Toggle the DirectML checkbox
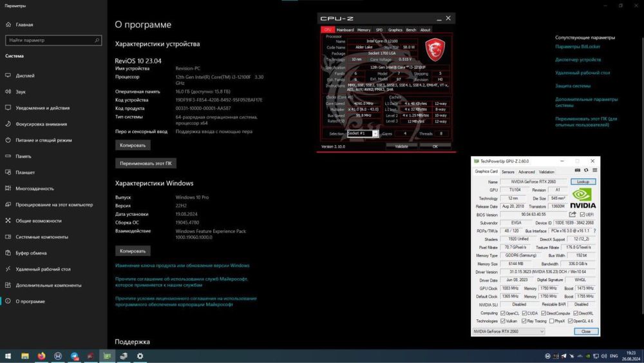Image resolution: width=644 pixels, height=363 pixels. point(575,313)
